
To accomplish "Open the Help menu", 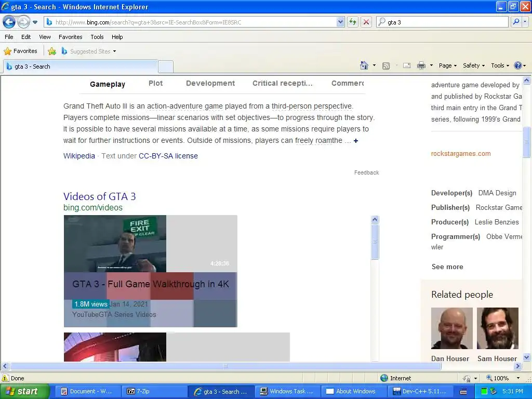I will coord(117,37).
